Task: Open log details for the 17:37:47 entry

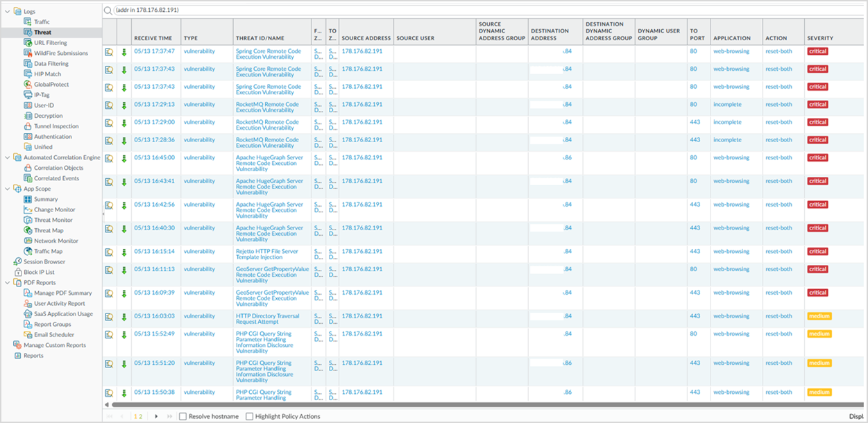Action: (x=109, y=52)
